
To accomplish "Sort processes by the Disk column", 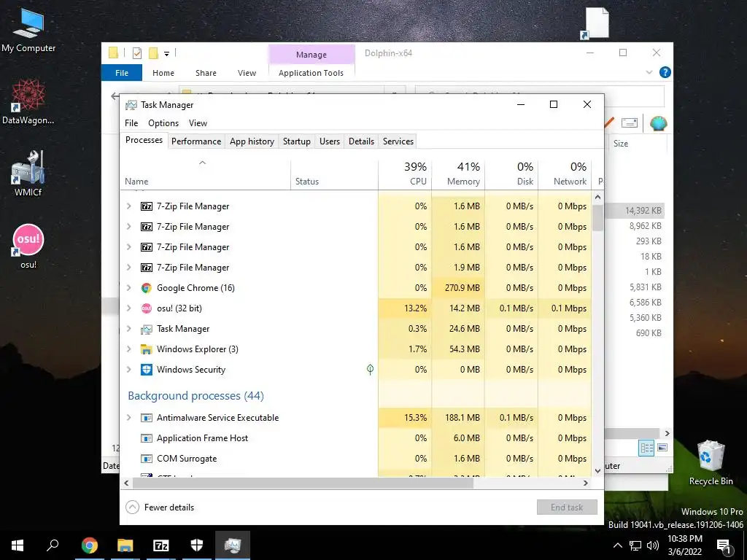I will click(511, 174).
